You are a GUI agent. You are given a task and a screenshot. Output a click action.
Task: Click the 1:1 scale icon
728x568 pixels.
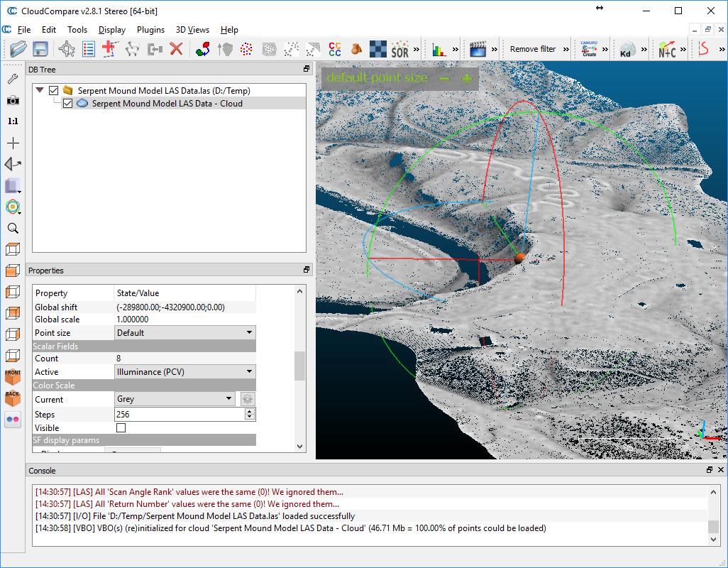pos(13,121)
